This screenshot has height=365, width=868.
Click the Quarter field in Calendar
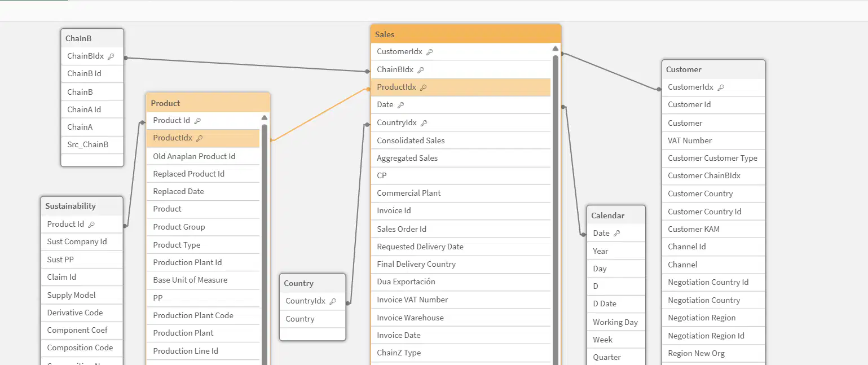pos(616,357)
